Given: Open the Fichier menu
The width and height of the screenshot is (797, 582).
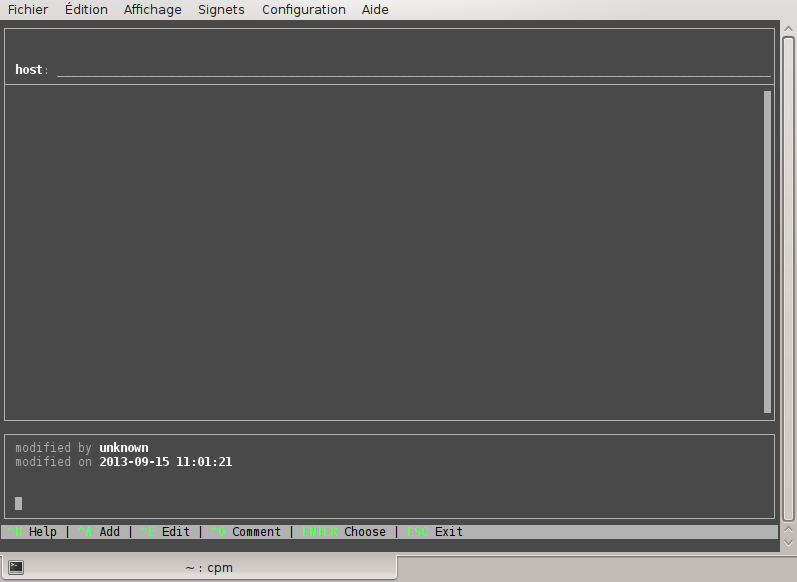Looking at the screenshot, I should 28,10.
